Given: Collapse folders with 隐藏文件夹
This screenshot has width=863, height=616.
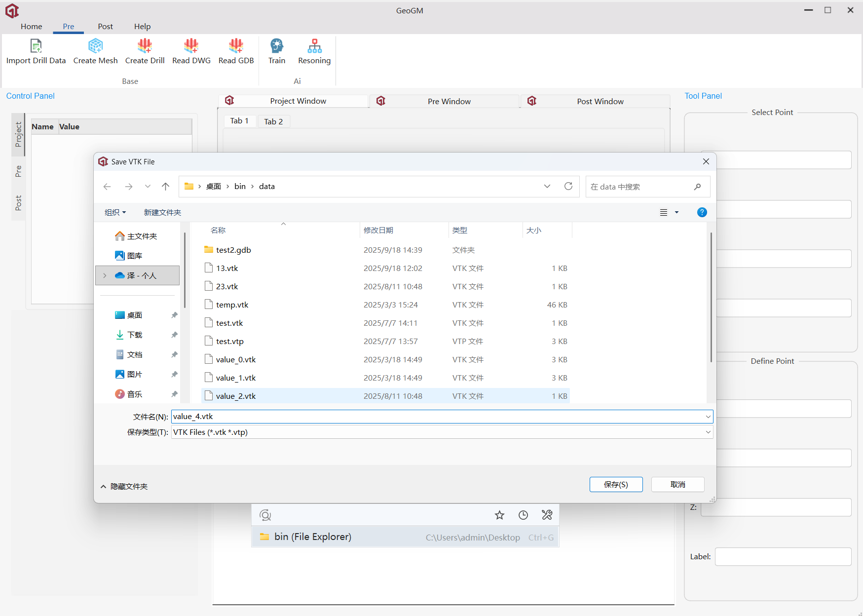Looking at the screenshot, I should point(124,486).
